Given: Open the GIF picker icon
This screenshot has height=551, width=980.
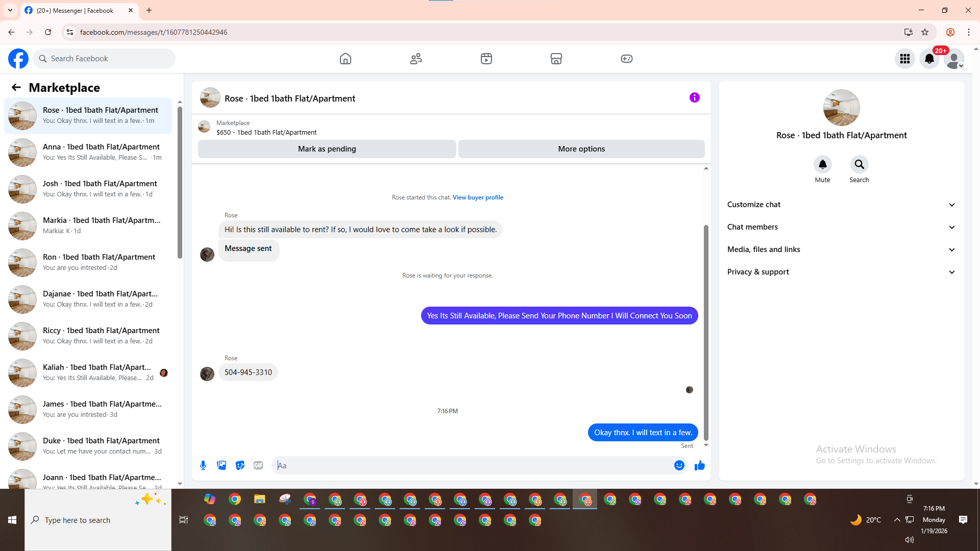Looking at the screenshot, I should [258, 465].
